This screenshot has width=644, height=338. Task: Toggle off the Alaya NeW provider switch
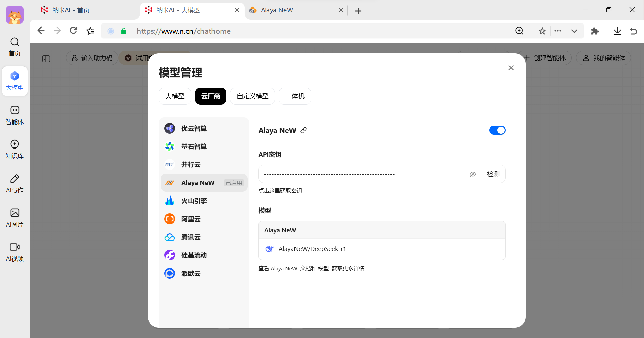click(497, 130)
